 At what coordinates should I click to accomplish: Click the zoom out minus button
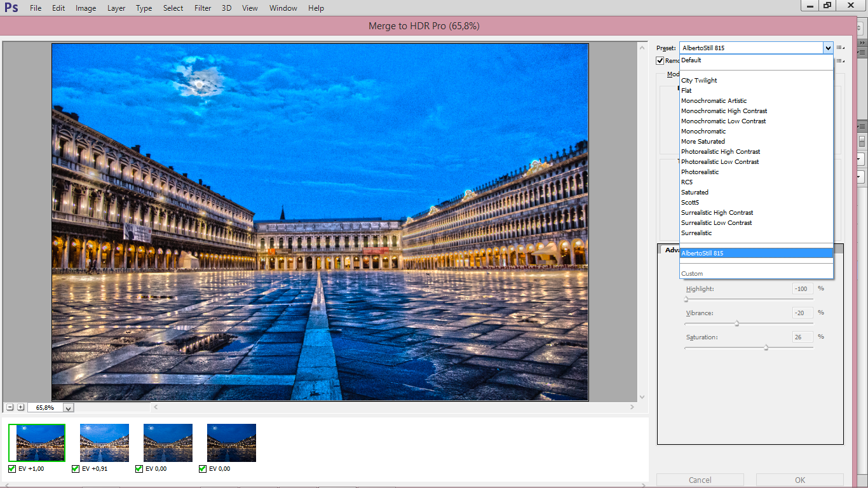(10, 407)
